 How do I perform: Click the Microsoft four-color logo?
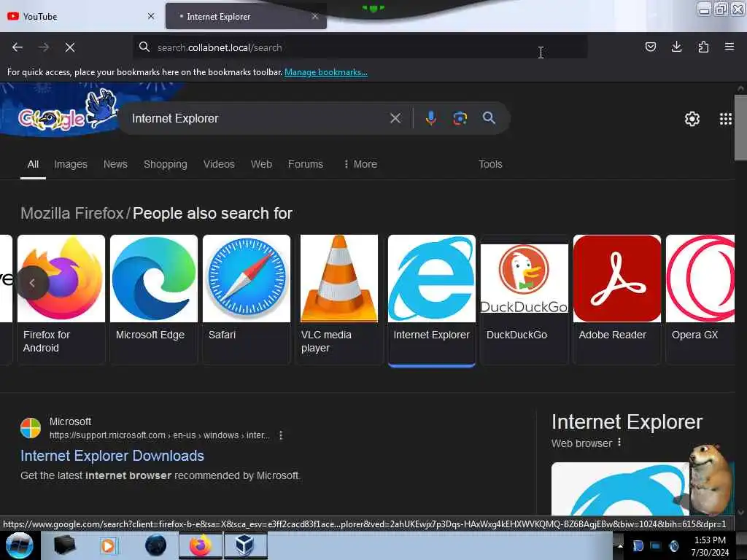tap(31, 427)
